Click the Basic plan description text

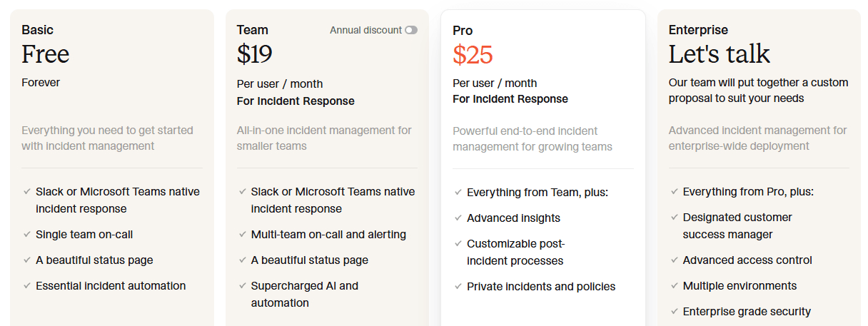pos(107,138)
